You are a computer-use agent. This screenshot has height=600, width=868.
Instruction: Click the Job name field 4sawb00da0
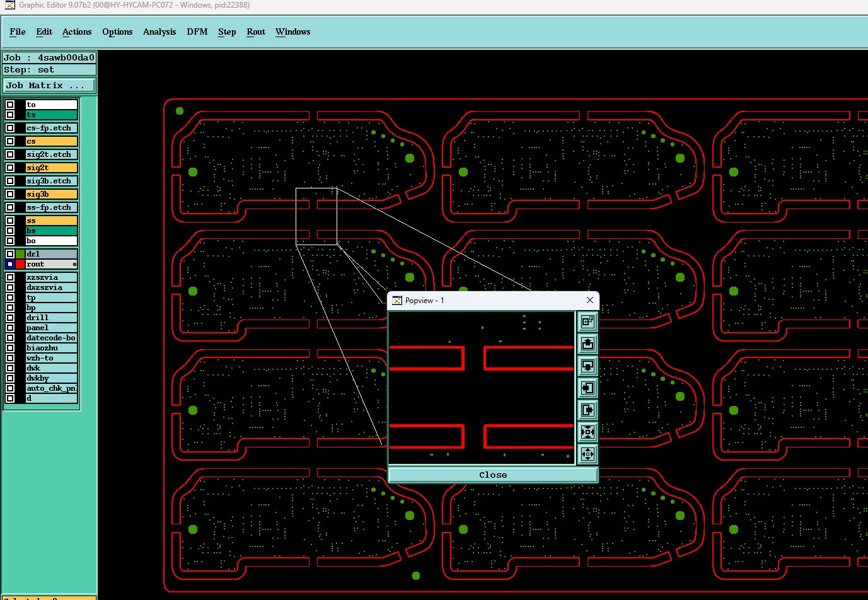pos(49,57)
